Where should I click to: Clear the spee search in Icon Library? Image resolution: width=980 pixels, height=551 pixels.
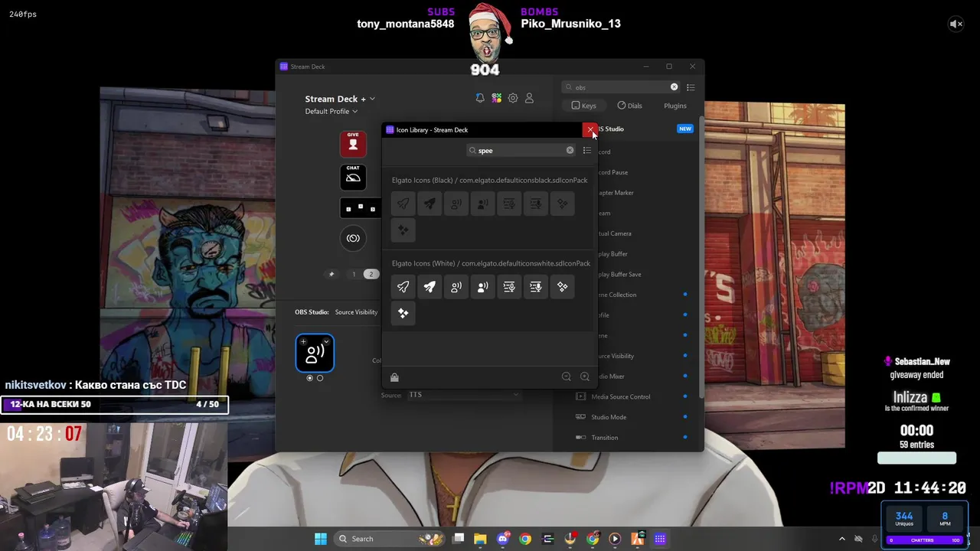570,151
